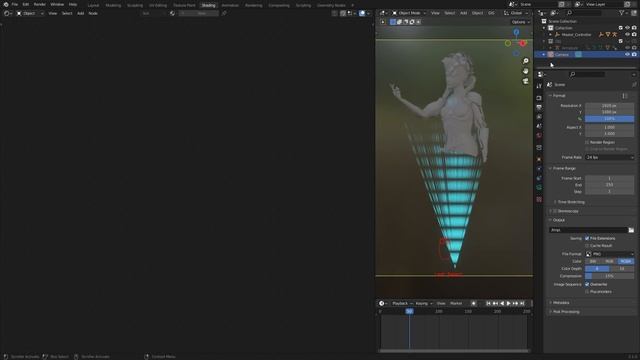Click the blue Z axis on navigation gizmo
Screen dimensions: 640x360
[x=516, y=32]
